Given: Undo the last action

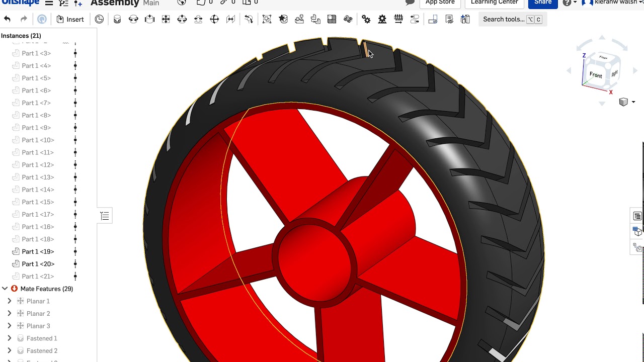Looking at the screenshot, I should (x=7, y=19).
